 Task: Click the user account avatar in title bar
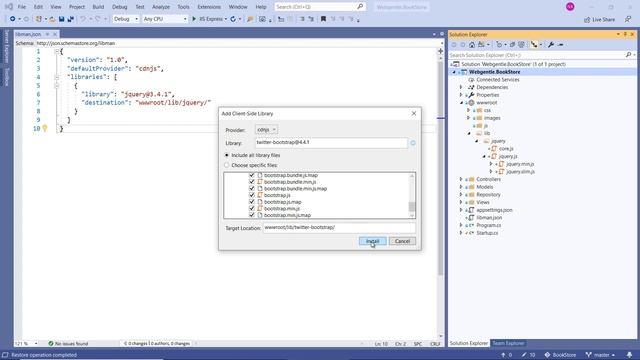pos(570,7)
